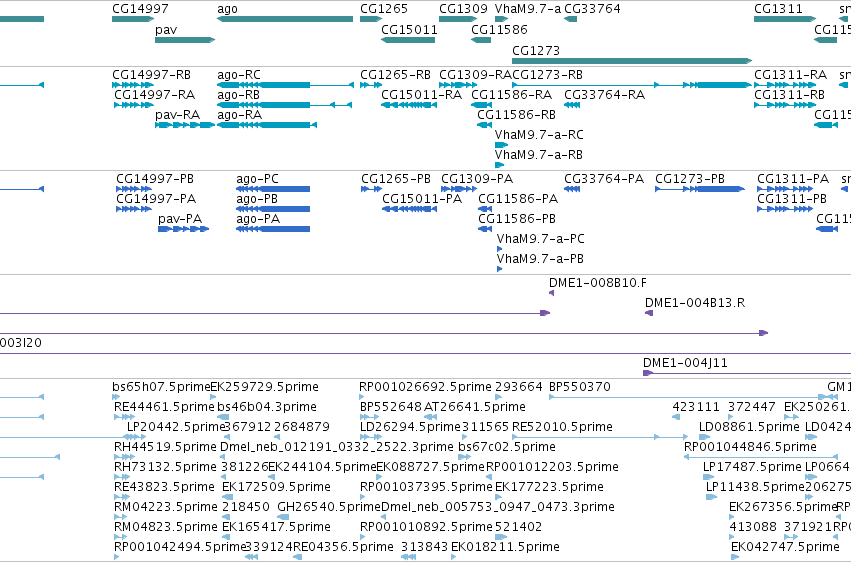The image size is (851, 562).
Task: Select the CG15011 gene bar
Action: tap(408, 40)
